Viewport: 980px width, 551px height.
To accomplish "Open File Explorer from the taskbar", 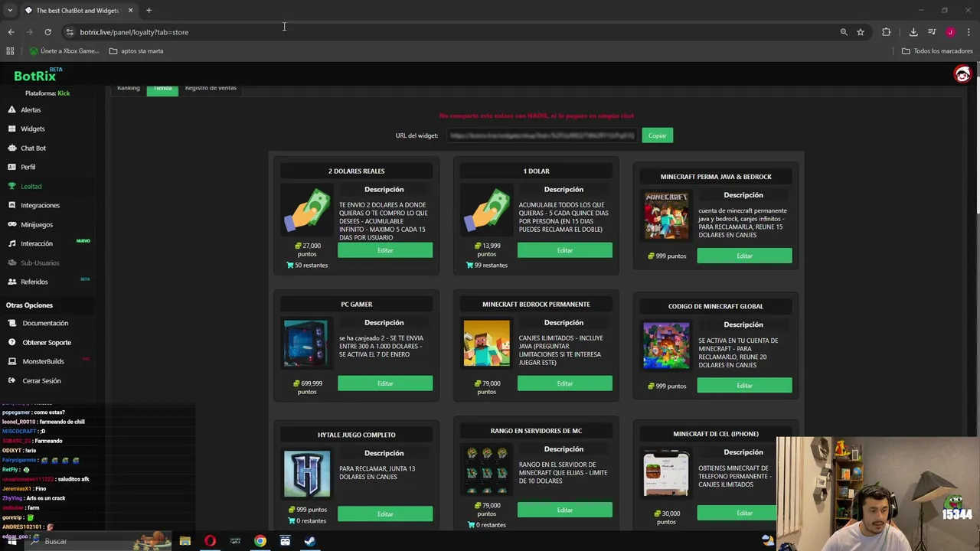I will pyautogui.click(x=185, y=541).
